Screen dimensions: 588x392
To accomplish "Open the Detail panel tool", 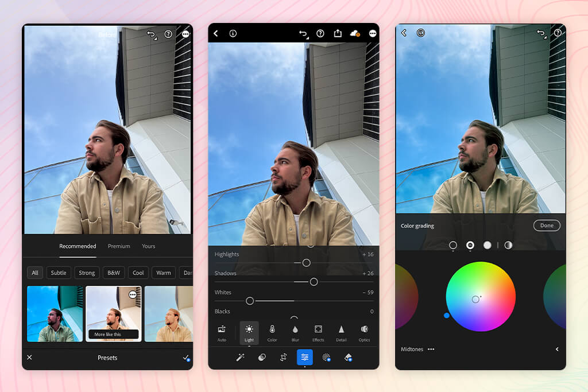I will click(341, 333).
